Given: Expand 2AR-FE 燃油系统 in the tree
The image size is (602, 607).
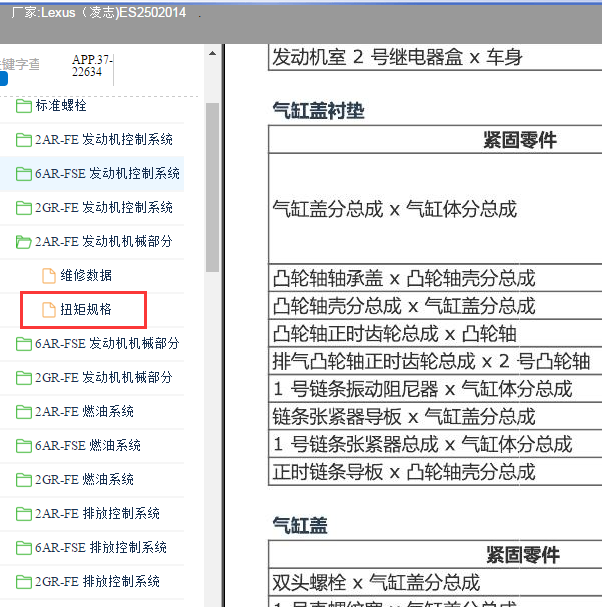Looking at the screenshot, I should 84,412.
